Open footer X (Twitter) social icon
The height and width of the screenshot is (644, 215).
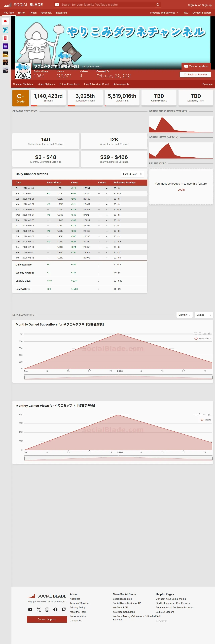coord(39,610)
